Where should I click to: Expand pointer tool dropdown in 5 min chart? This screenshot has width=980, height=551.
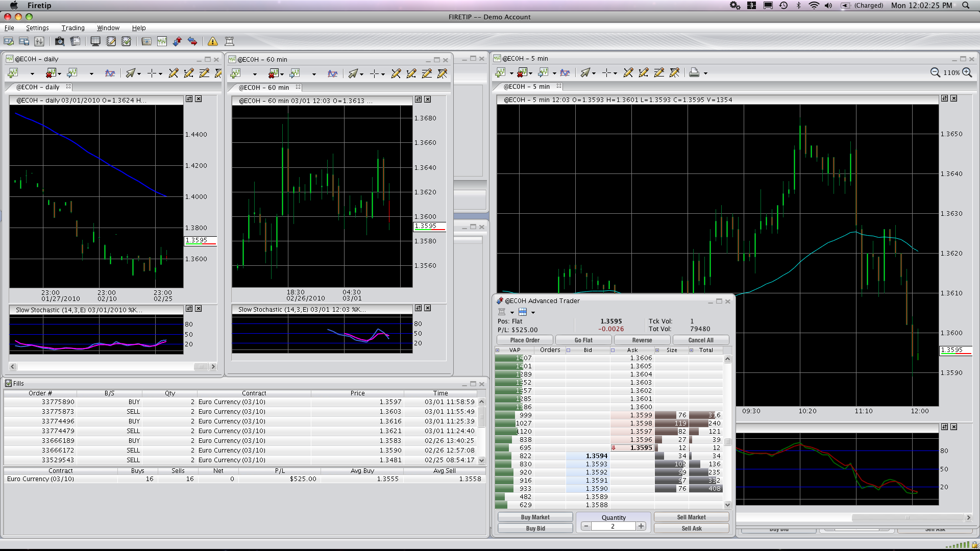594,73
